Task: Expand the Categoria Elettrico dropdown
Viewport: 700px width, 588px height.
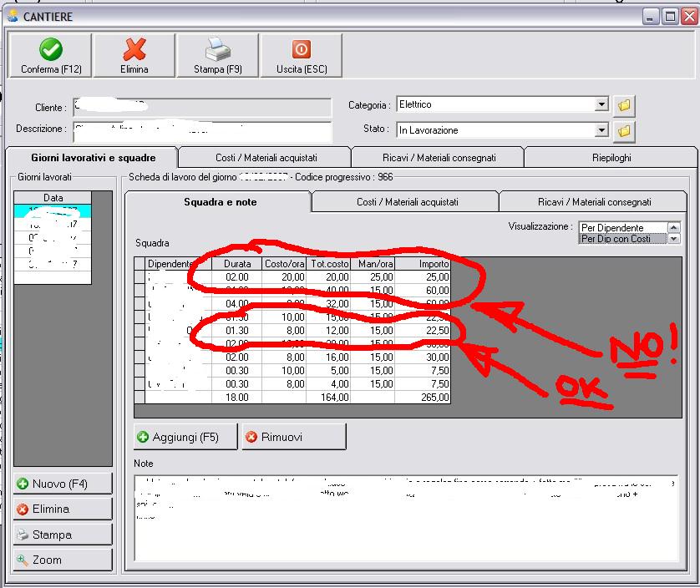Action: tap(601, 104)
